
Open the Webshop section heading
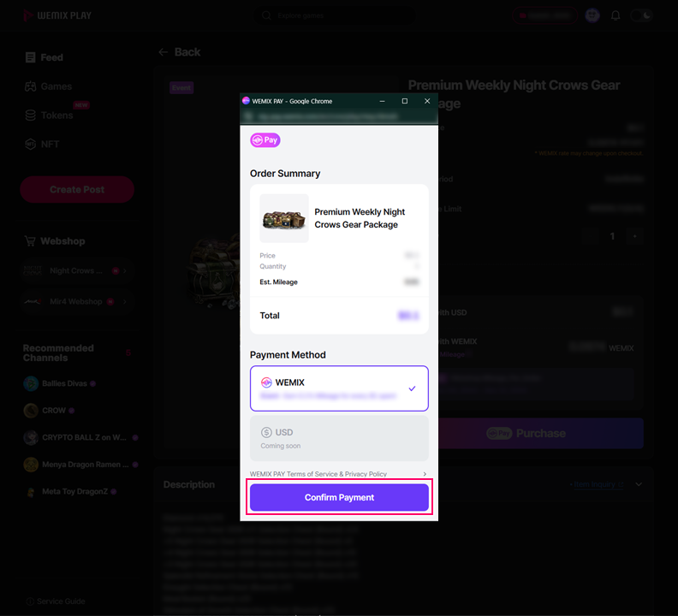[55, 241]
